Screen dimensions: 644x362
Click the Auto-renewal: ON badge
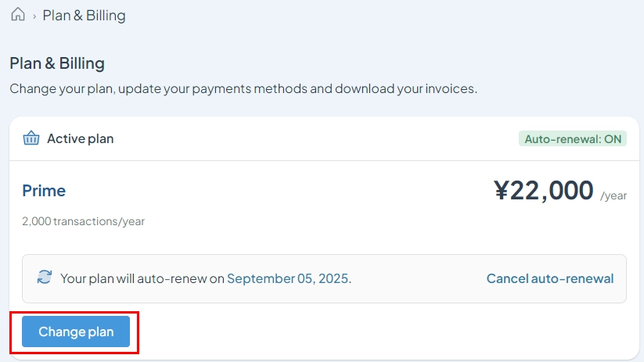pyautogui.click(x=573, y=138)
